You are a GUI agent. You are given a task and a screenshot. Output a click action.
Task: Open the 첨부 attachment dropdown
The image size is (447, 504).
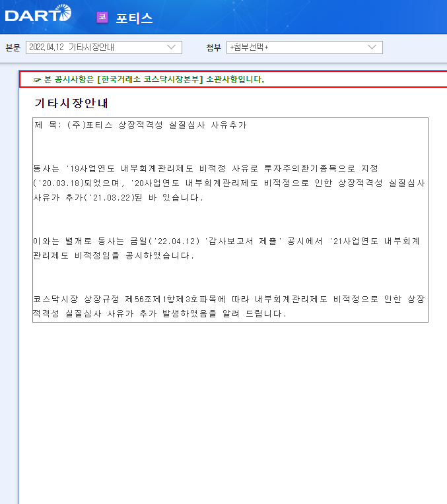[304, 47]
